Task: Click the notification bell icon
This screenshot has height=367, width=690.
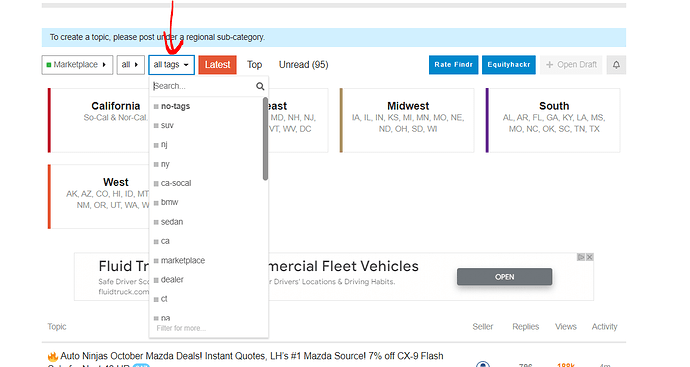Action: pyautogui.click(x=616, y=65)
